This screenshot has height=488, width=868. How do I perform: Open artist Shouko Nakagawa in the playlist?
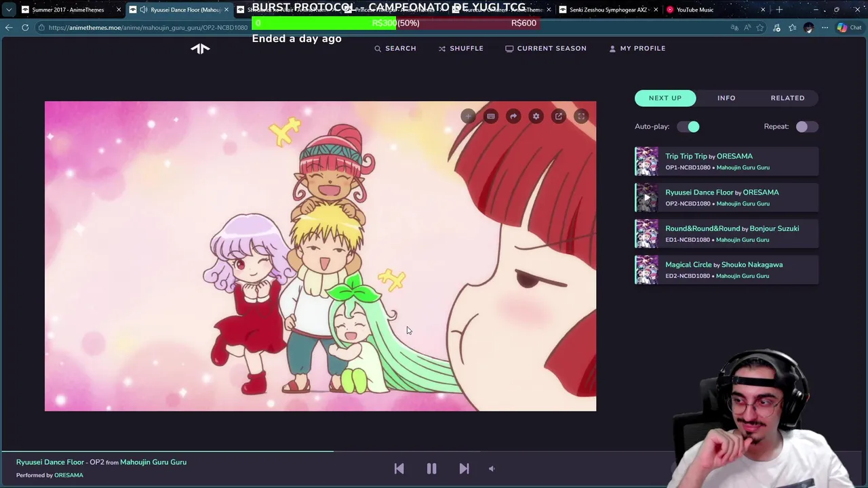[752, 264]
